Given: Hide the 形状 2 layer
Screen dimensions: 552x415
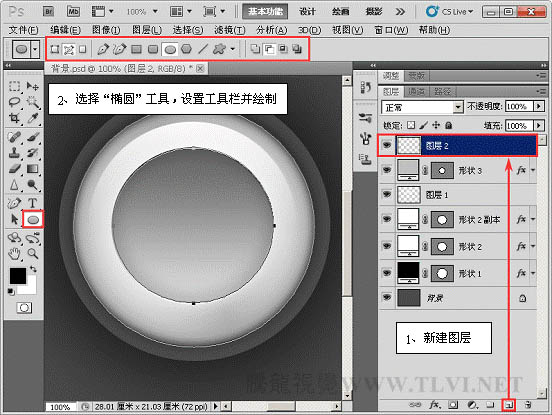Looking at the screenshot, I should pos(387,246).
